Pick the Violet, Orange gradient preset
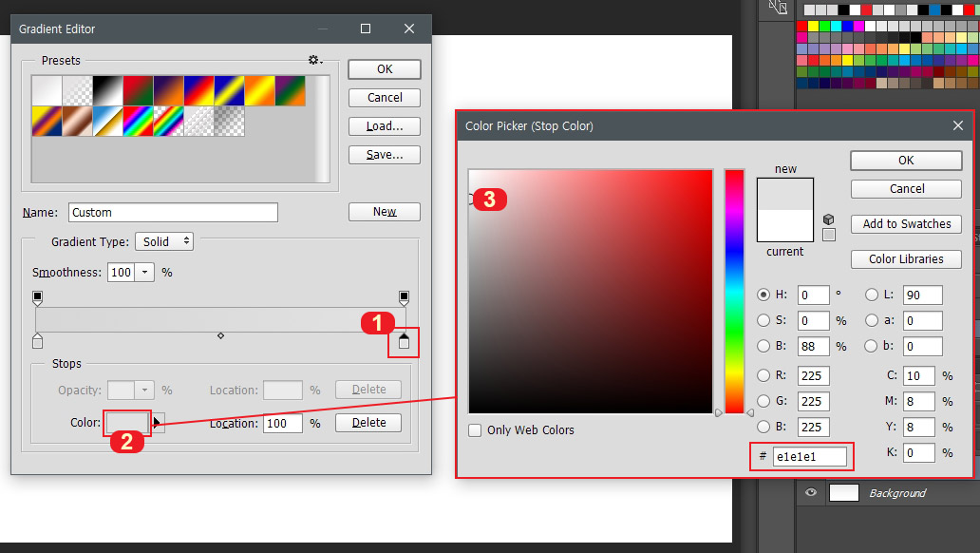Viewport: 980px width, 553px height. point(169,90)
